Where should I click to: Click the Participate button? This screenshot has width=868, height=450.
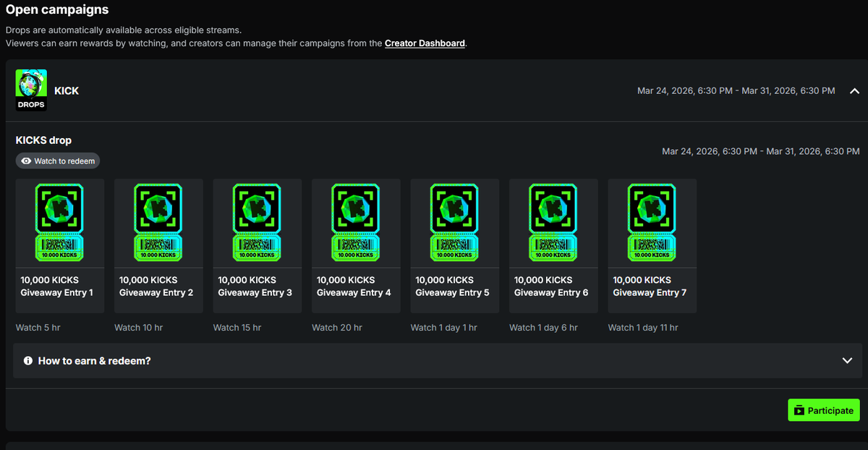tap(824, 410)
